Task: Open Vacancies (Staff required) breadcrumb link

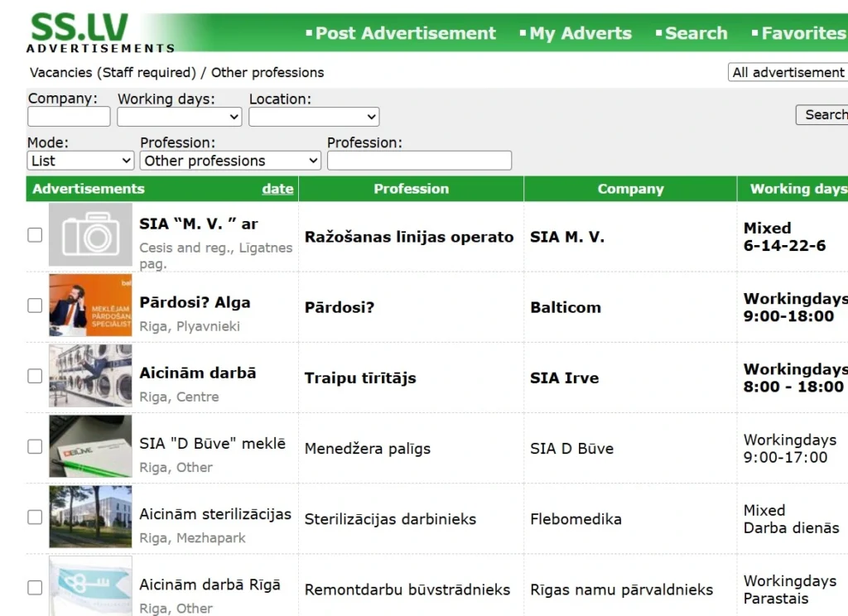Action: point(113,73)
